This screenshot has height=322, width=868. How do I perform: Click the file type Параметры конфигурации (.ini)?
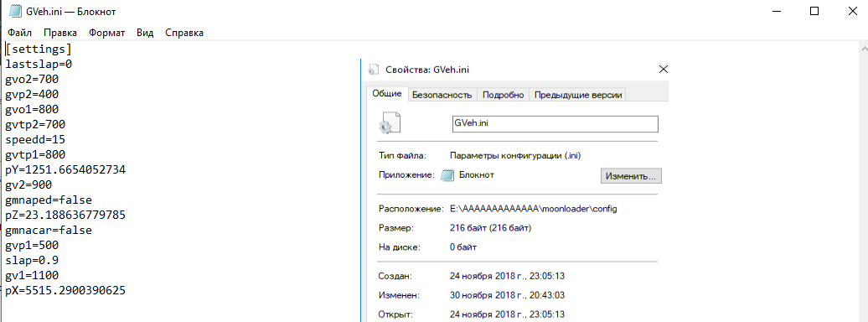coord(516,156)
